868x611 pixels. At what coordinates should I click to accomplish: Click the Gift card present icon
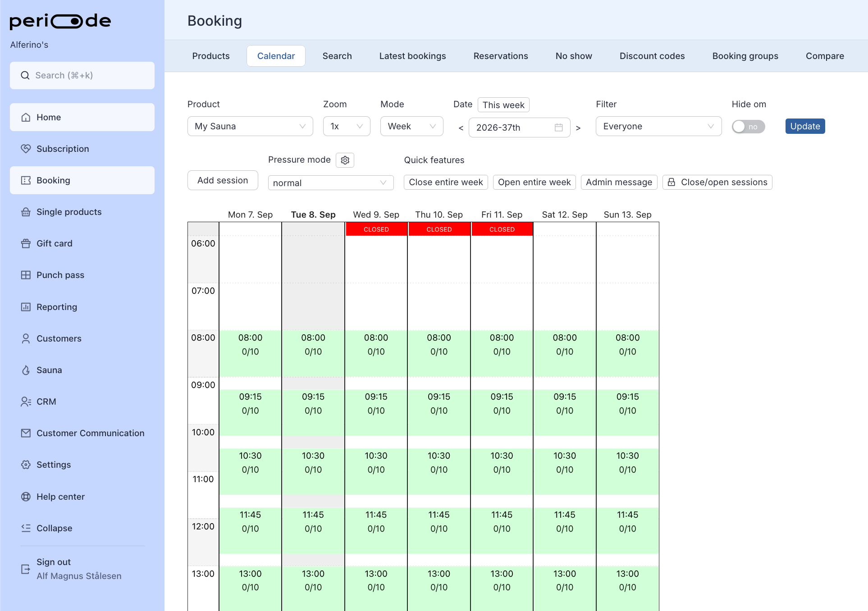click(x=26, y=243)
